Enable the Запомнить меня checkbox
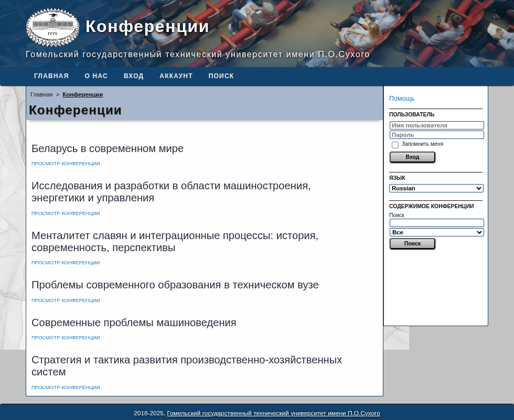The width and height of the screenshot is (514, 420). (395, 145)
